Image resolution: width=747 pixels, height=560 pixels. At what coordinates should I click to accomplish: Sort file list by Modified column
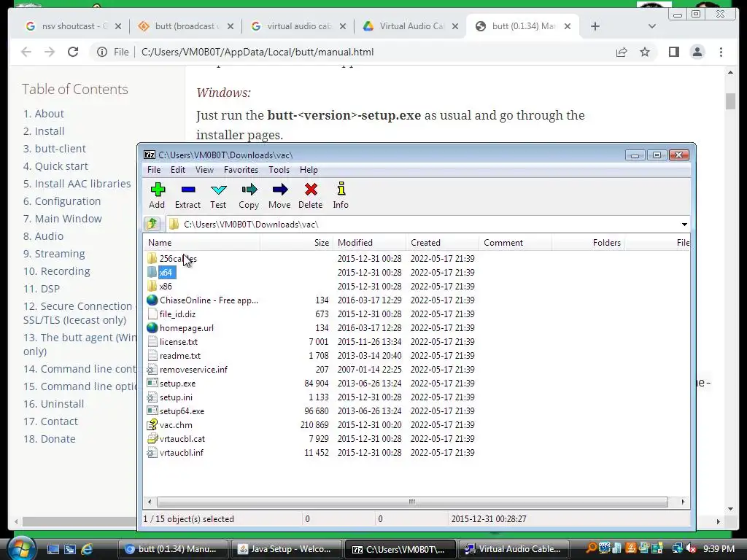point(369,242)
